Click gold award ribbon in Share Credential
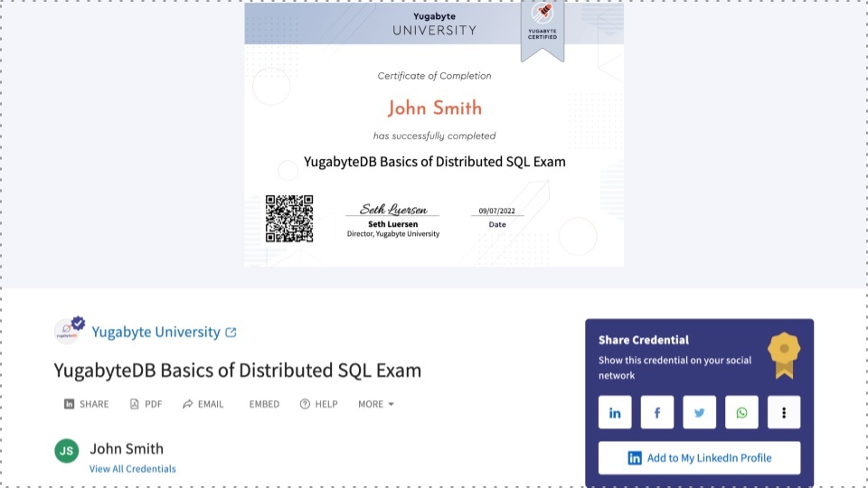This screenshot has height=488, width=868. (x=784, y=355)
